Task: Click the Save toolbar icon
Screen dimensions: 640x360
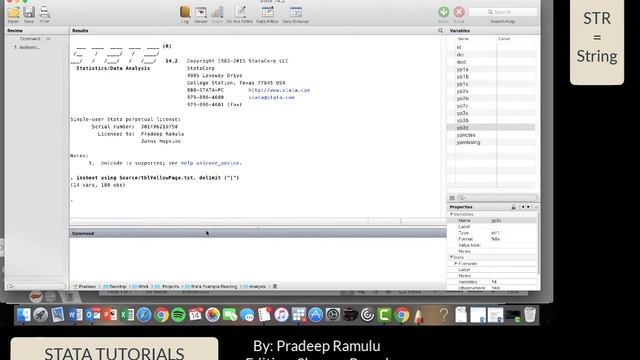Action: click(29, 14)
